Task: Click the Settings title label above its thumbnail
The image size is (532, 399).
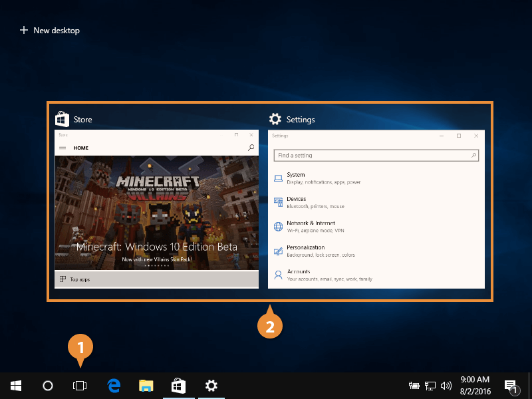Action: 301,120
